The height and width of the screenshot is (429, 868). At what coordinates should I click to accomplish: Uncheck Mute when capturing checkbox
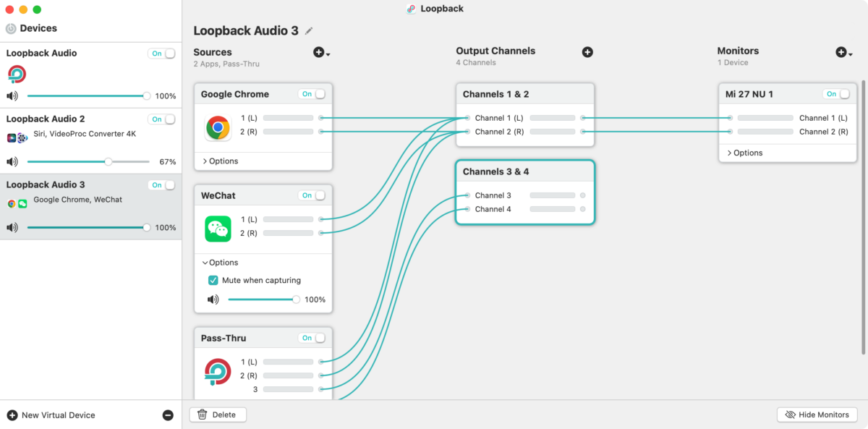click(x=213, y=280)
